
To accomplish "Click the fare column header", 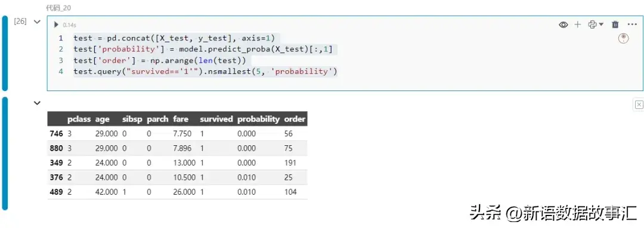I will [x=181, y=119].
